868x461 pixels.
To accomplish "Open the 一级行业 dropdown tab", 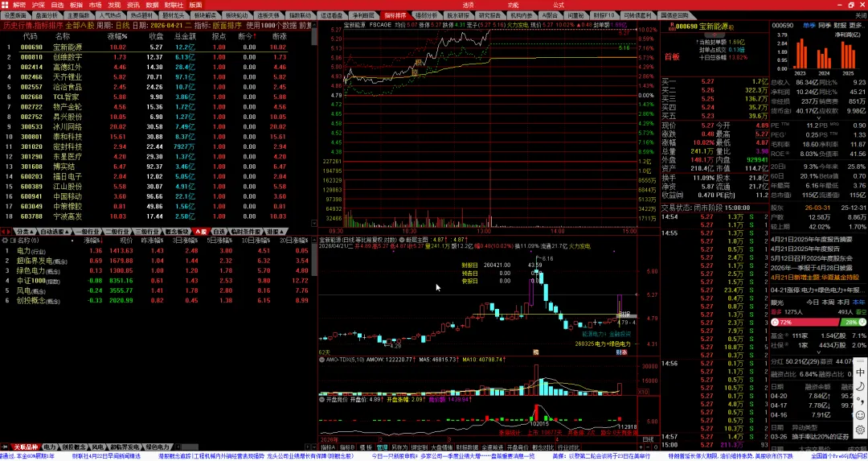I will click(x=87, y=231).
